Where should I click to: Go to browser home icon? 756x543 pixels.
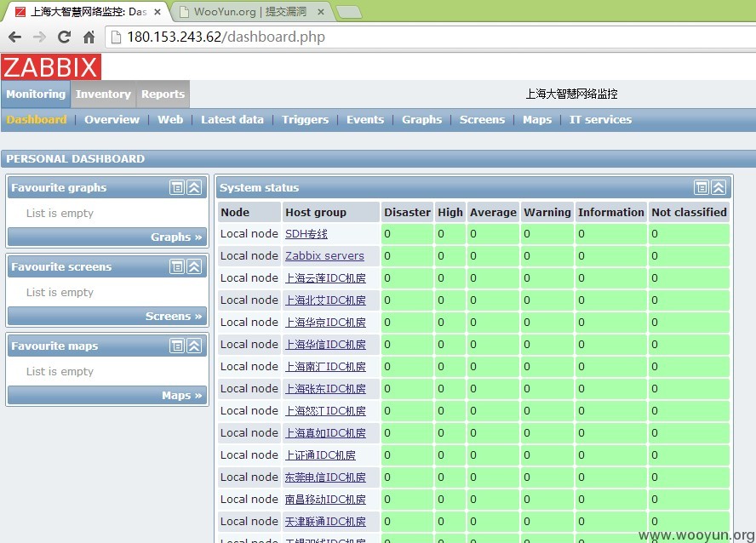tap(89, 37)
